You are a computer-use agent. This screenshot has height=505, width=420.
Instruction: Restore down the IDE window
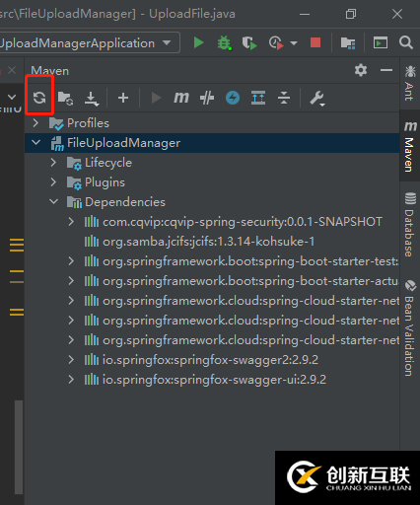click(x=351, y=14)
